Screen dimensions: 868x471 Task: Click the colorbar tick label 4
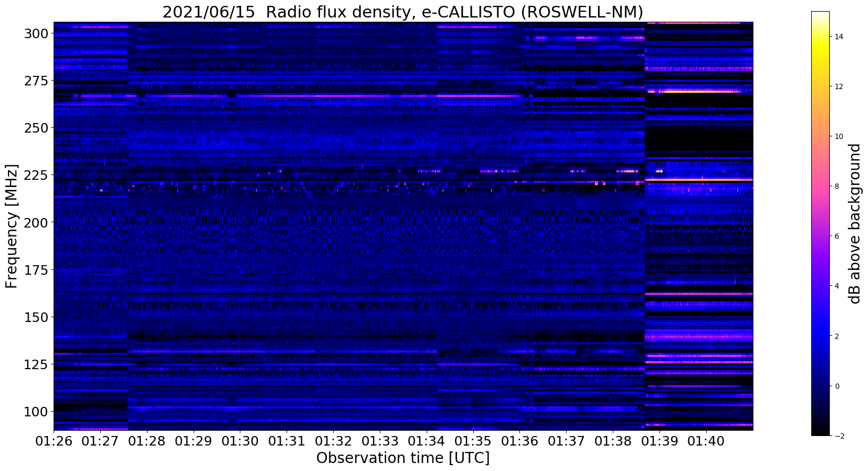[x=837, y=286]
